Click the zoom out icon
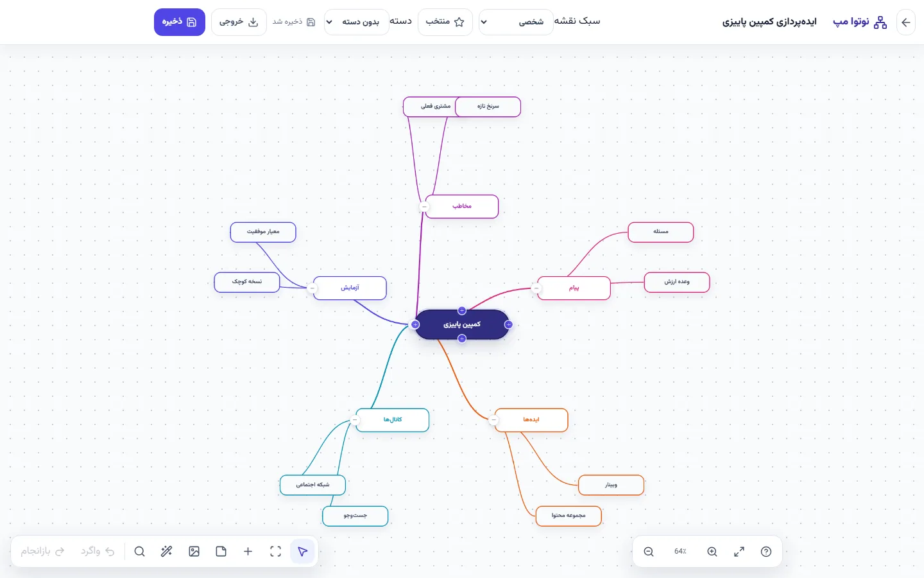Viewport: 924px width, 578px height. pyautogui.click(x=649, y=552)
